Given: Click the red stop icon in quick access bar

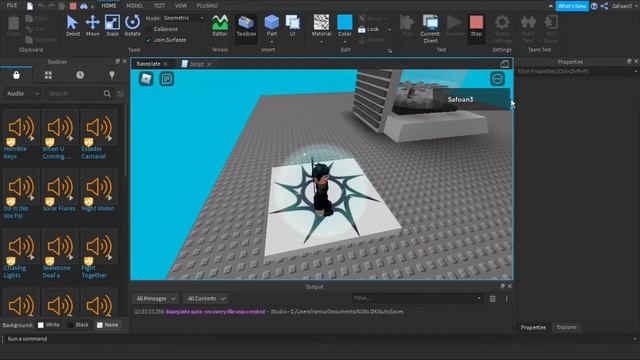Looking at the screenshot, I should (x=73, y=6).
